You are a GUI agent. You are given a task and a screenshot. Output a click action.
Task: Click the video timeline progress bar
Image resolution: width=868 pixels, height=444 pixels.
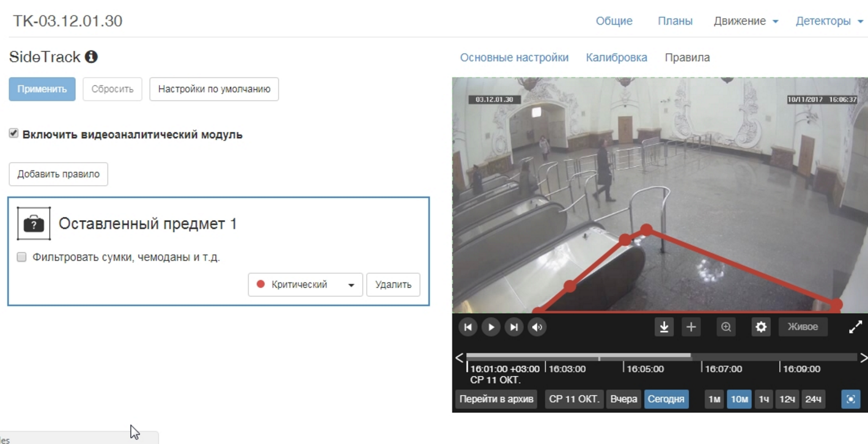661,356
